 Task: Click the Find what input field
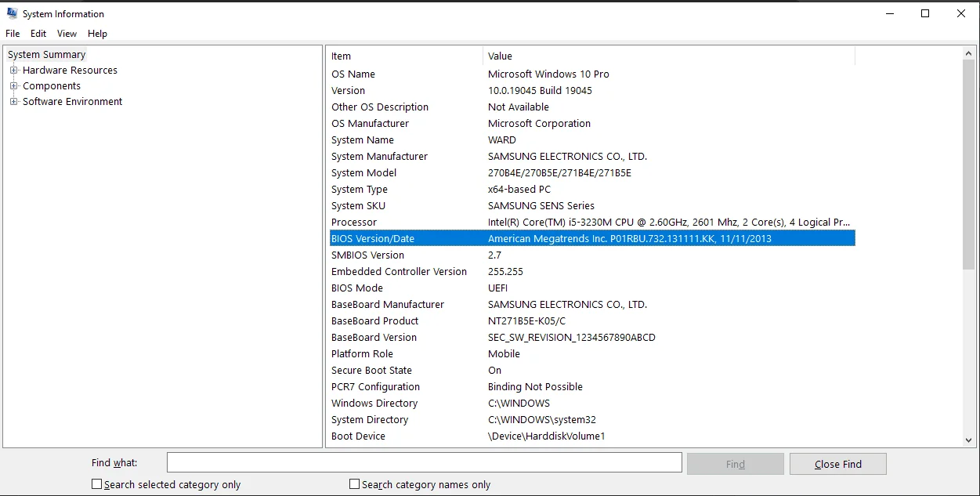point(424,463)
